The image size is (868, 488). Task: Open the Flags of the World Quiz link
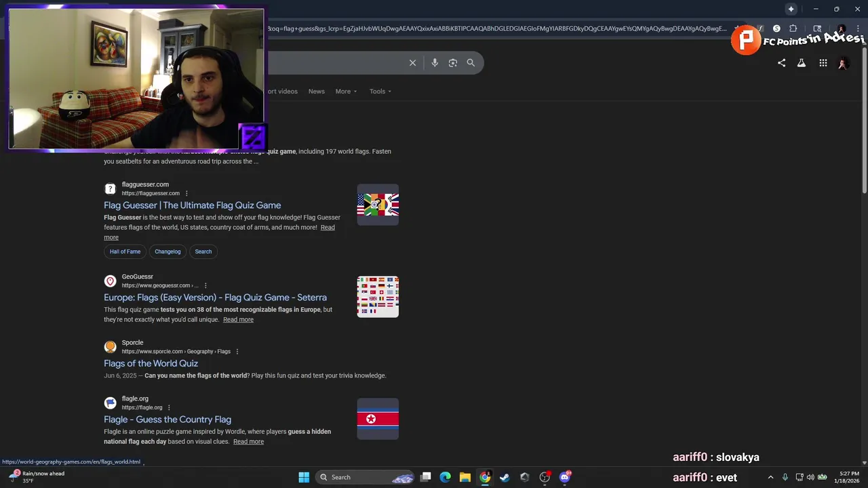[151, 363]
